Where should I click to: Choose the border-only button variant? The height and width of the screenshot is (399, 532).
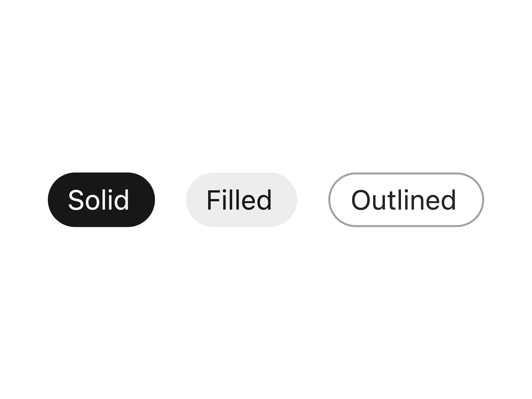coord(406,200)
